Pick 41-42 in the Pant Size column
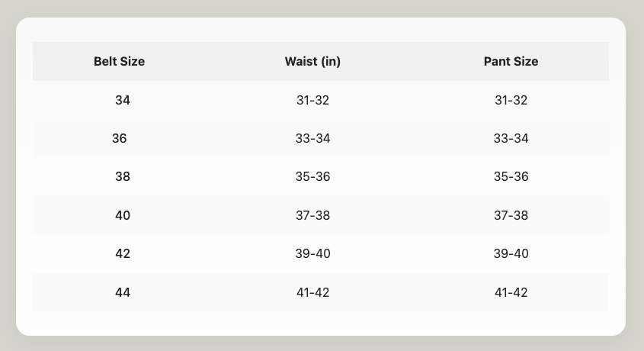The image size is (644, 351). (x=511, y=292)
